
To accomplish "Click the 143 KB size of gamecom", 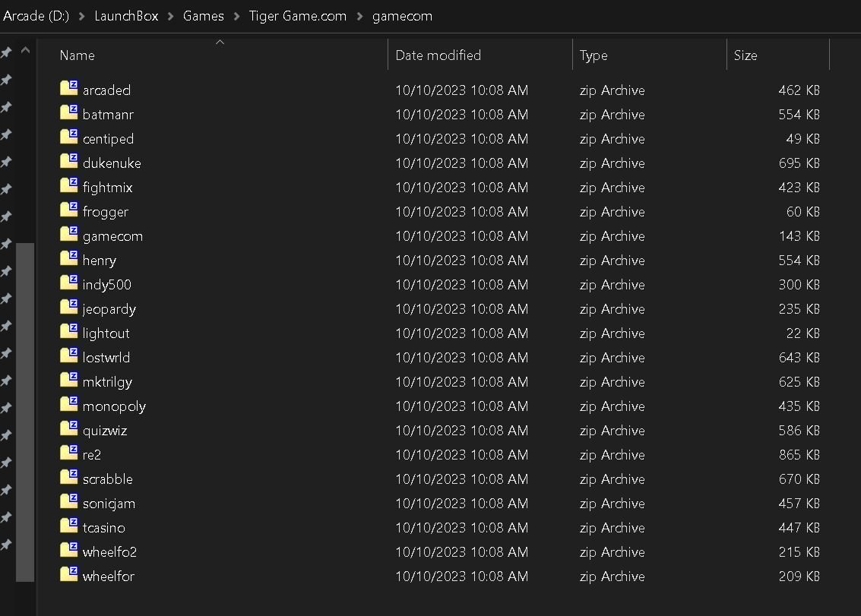I will (799, 236).
